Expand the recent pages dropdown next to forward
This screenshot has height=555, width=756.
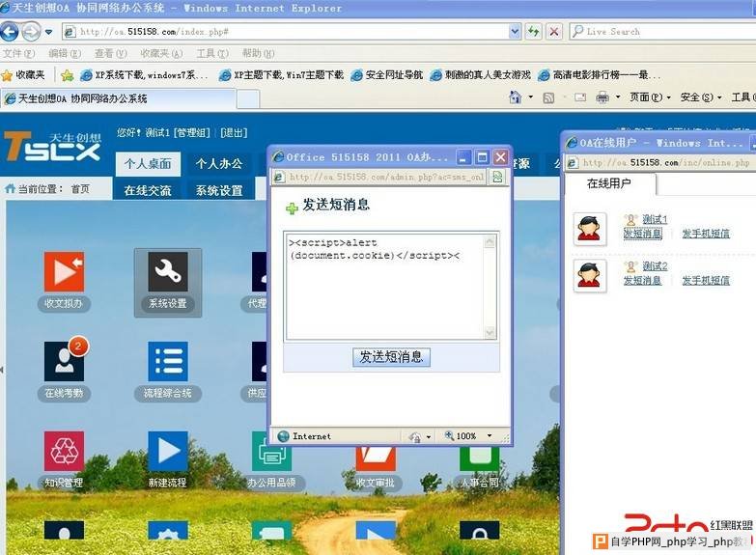(48, 32)
